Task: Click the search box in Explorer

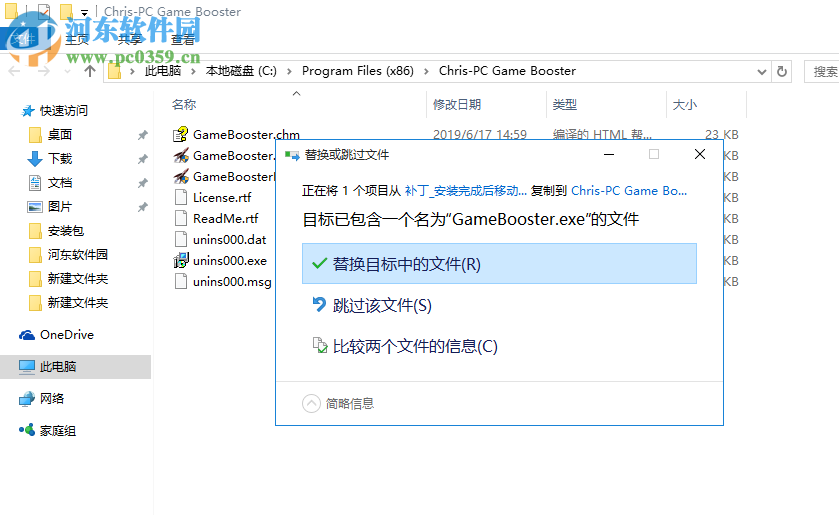Action: (x=822, y=71)
